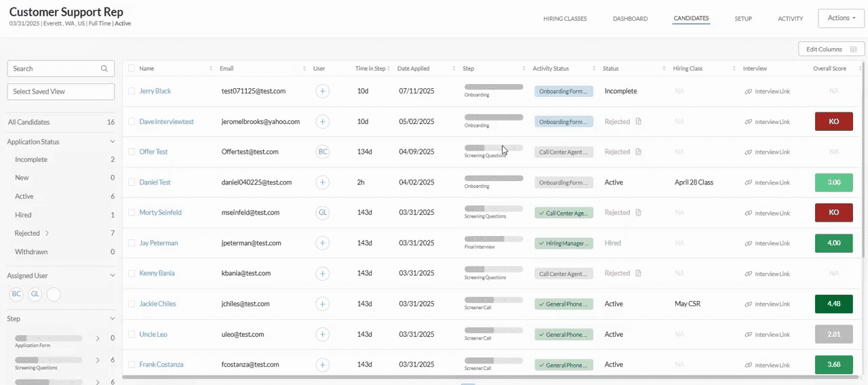This screenshot has width=868, height=385.
Task: Expand the Application Form step chevron
Action: tap(98, 338)
